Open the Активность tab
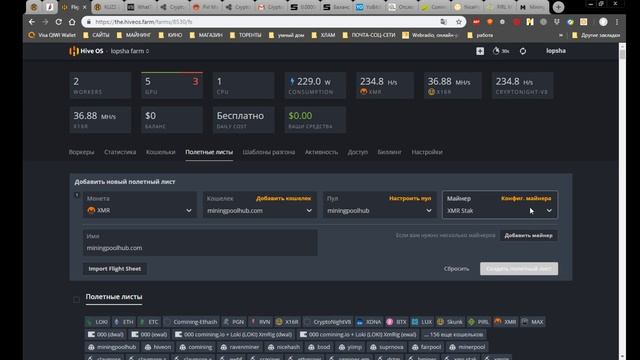 (321, 152)
